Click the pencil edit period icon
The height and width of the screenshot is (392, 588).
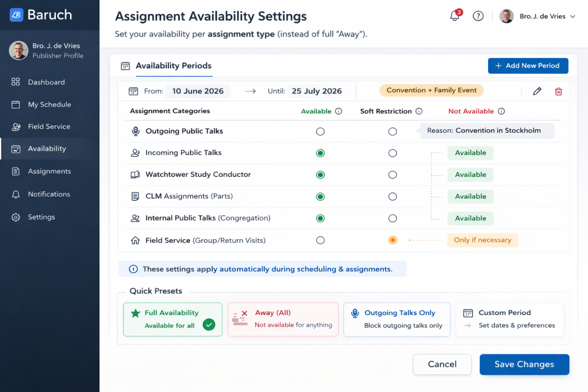tap(537, 91)
